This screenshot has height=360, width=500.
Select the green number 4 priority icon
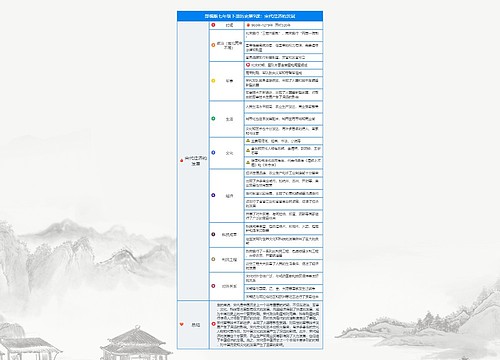[213, 118]
